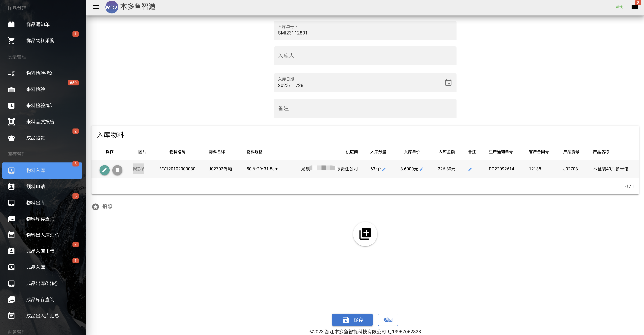Screen dimensions: 644x335
Task: Toggle the hamburger sidebar menu
Action: tap(96, 7)
